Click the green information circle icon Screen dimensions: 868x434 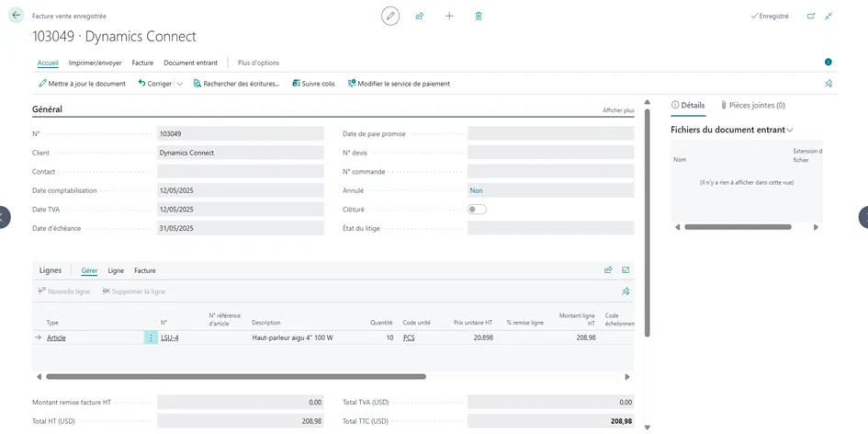click(x=829, y=63)
